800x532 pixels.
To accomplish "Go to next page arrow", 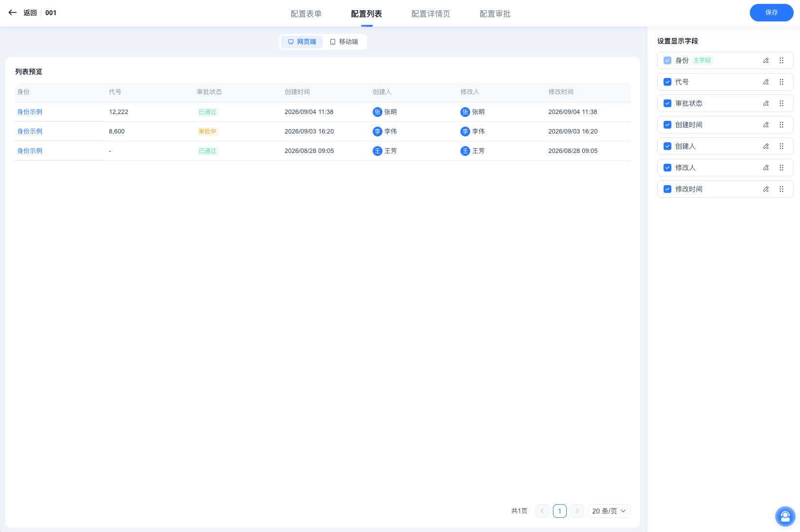I will [577, 511].
